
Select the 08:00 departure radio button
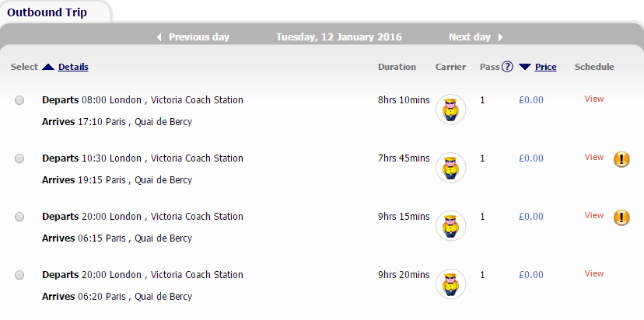(19, 100)
